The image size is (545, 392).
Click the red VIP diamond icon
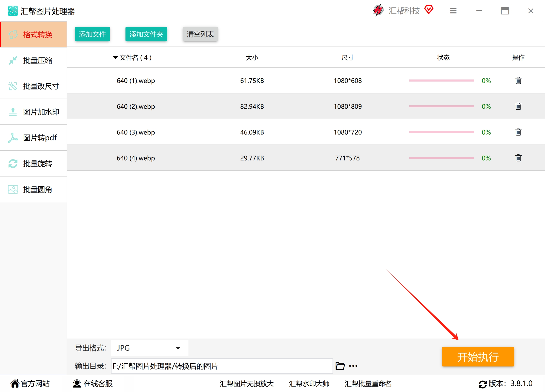(x=429, y=10)
